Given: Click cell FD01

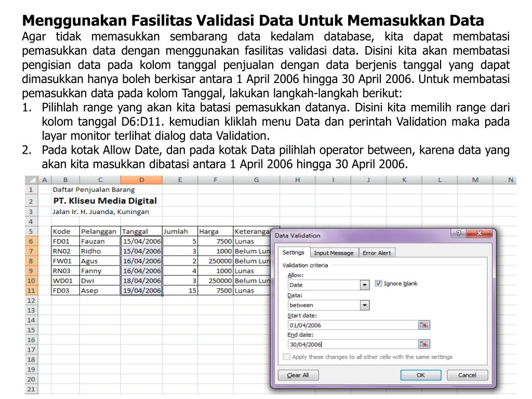Looking at the screenshot, I should [65, 241].
